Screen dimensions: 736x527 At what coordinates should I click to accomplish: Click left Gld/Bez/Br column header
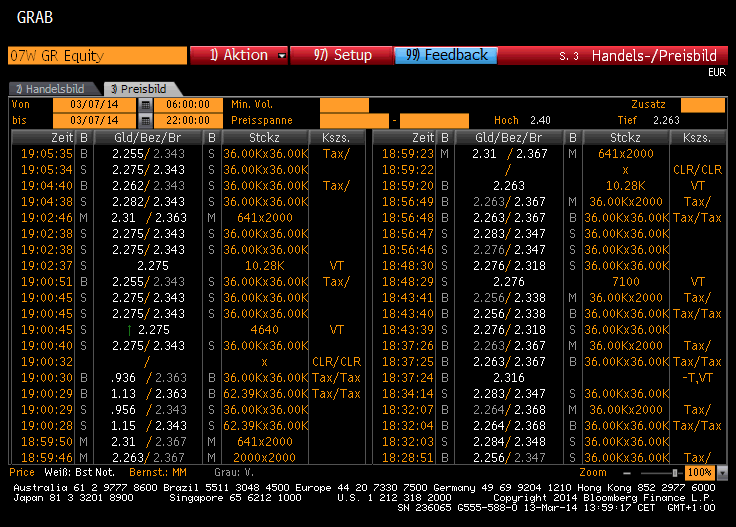[x=148, y=138]
